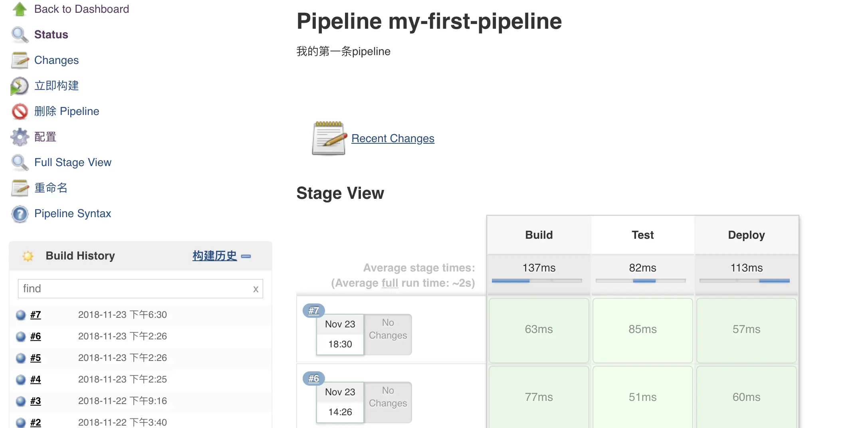The width and height of the screenshot is (868, 428).
Task: Click the 立即构建 build-now clock icon
Action: [19, 86]
